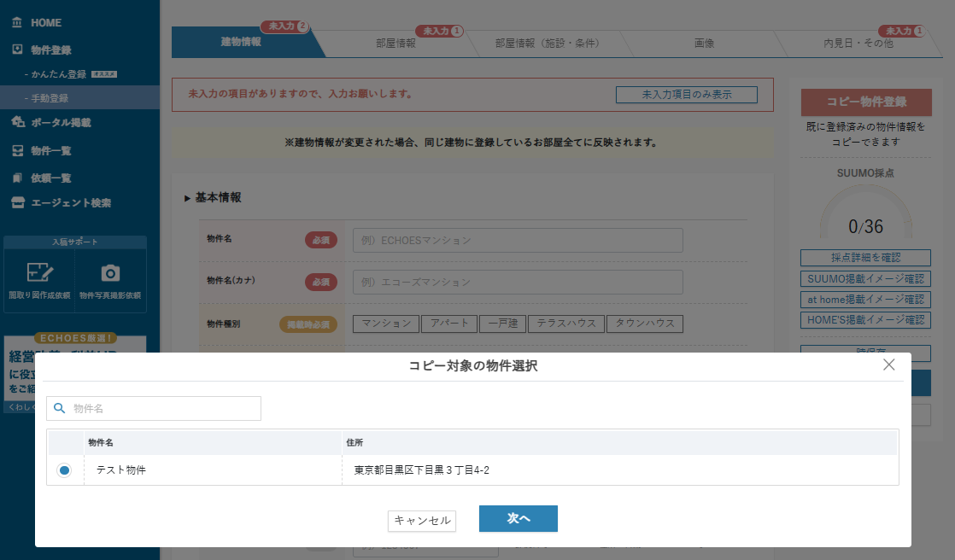Click the HOME building icon in sidebar
Image resolution: width=955 pixels, height=560 pixels.
click(17, 22)
